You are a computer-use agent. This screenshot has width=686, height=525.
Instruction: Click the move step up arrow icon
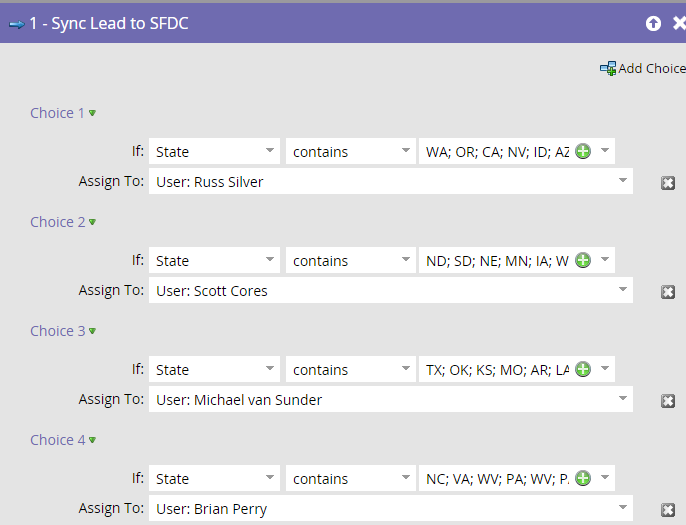(x=653, y=23)
